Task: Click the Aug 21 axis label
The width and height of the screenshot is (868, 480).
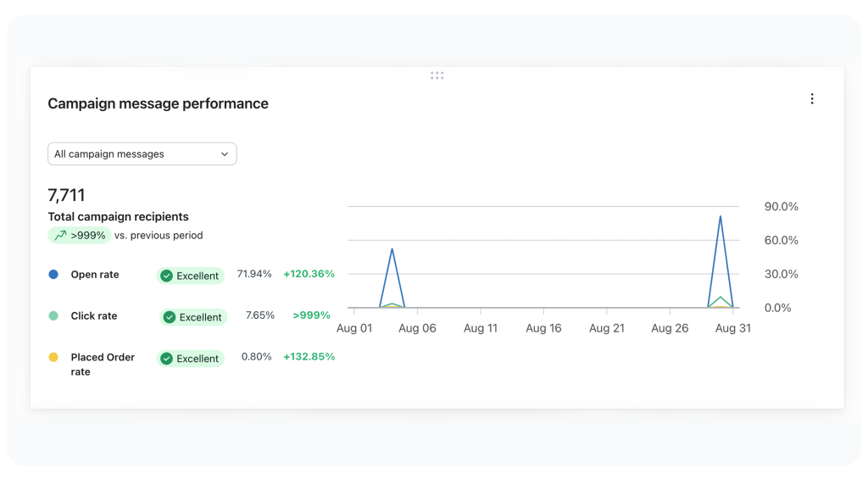Action: click(607, 328)
